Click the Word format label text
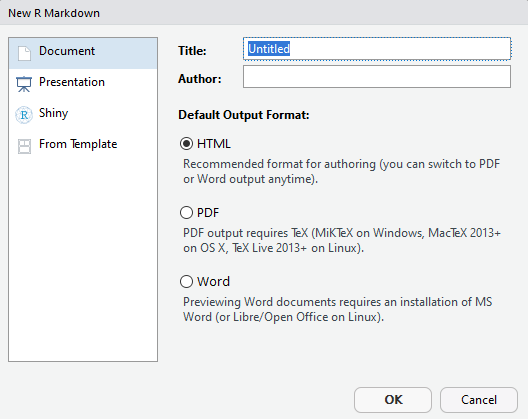This screenshot has width=528, height=419. [x=213, y=282]
